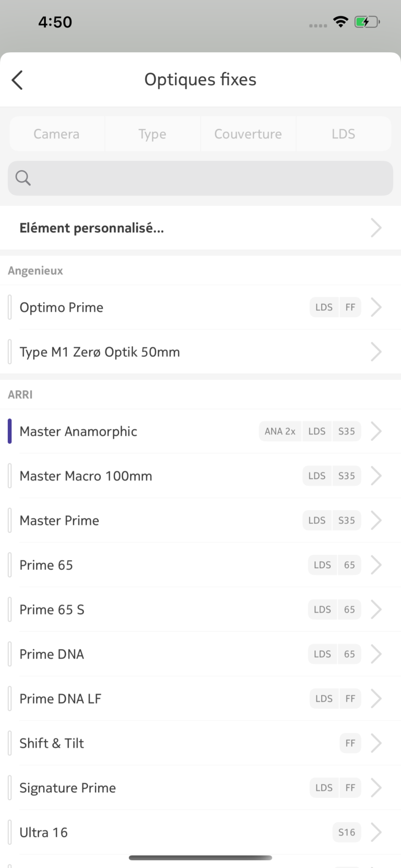Tap the ANA 2x badge on Master Anamorphic
The image size is (401, 868).
click(280, 431)
